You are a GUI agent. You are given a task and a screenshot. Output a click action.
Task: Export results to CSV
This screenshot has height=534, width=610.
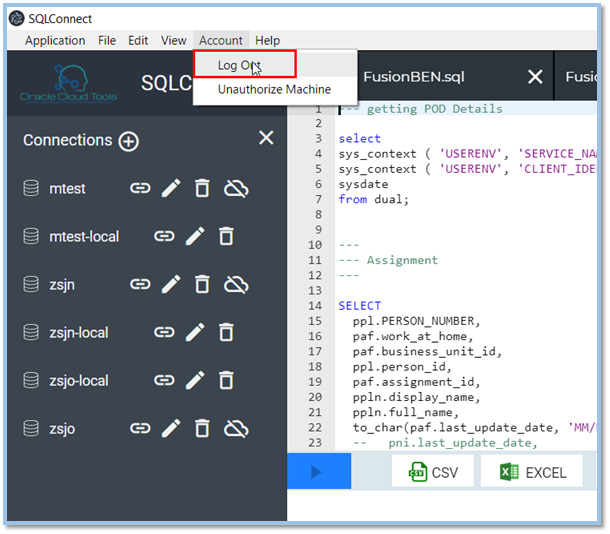(x=433, y=472)
